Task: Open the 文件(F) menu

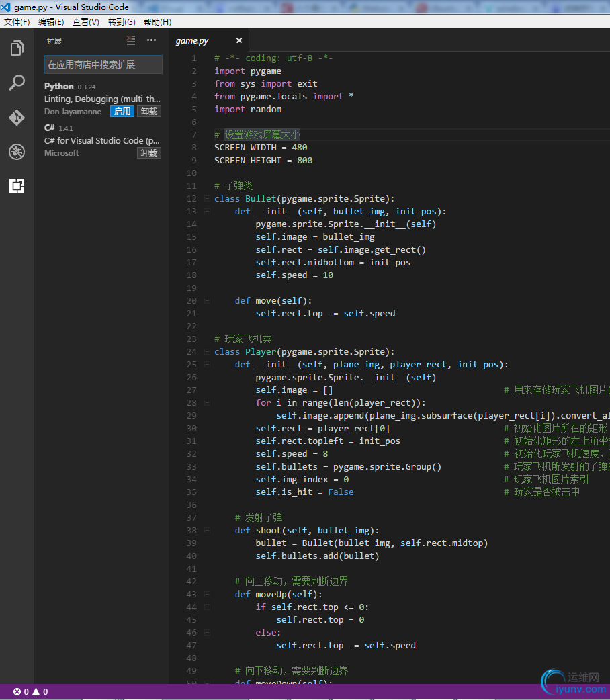Action: pos(17,22)
